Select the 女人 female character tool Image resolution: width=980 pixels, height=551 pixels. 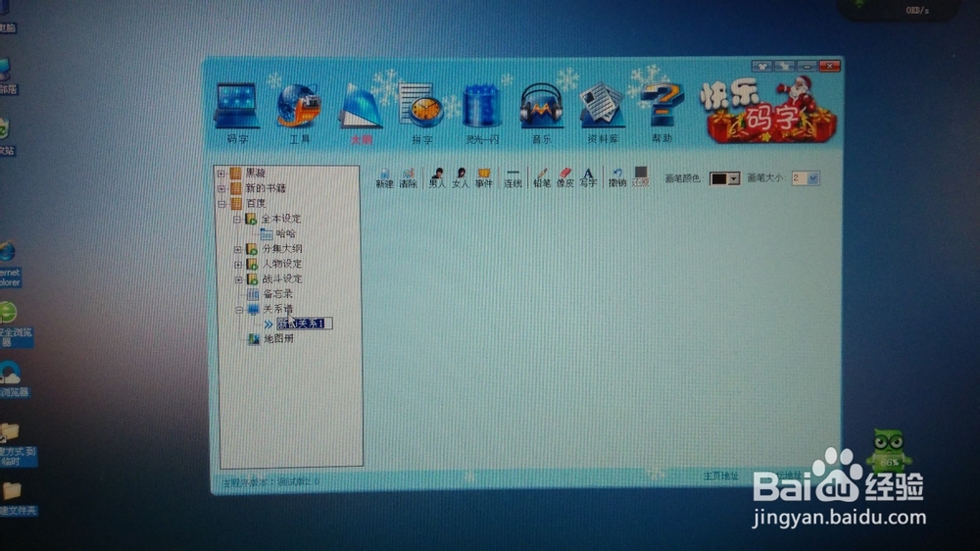tap(461, 177)
